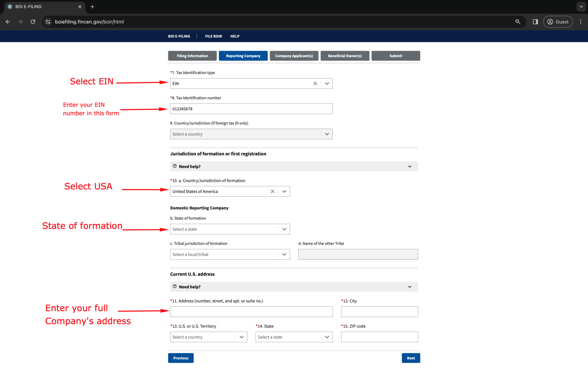Open the State of formation dropdown
Screen dimensions: 588x368
point(284,229)
